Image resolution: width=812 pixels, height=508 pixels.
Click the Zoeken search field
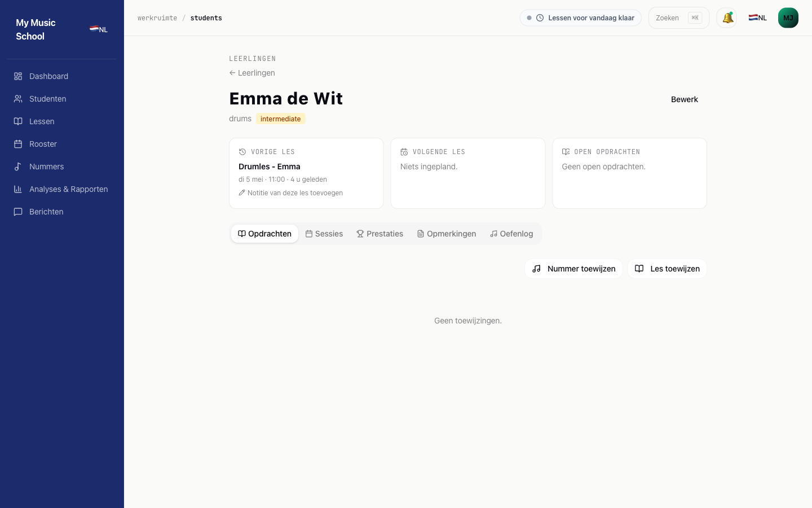[x=679, y=18]
